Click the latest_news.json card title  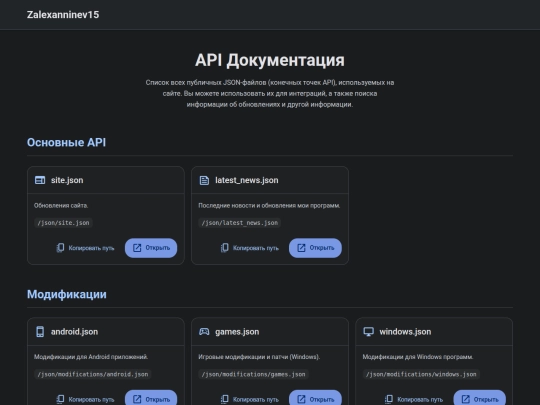[247, 180]
